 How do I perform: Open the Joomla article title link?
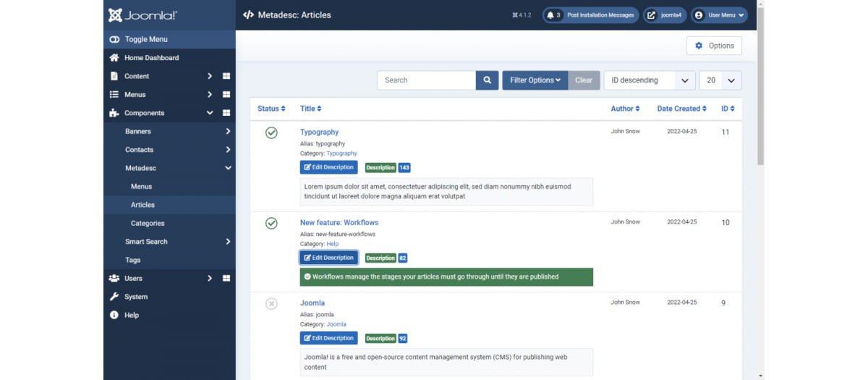click(x=312, y=303)
